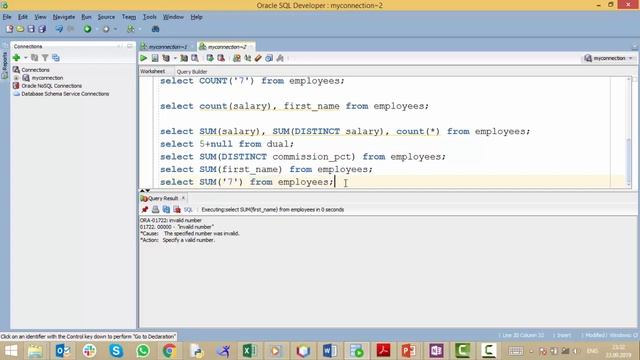The image size is (640, 360).
Task: Open the Forward navigation history dropdown arrow
Action: point(116,29)
